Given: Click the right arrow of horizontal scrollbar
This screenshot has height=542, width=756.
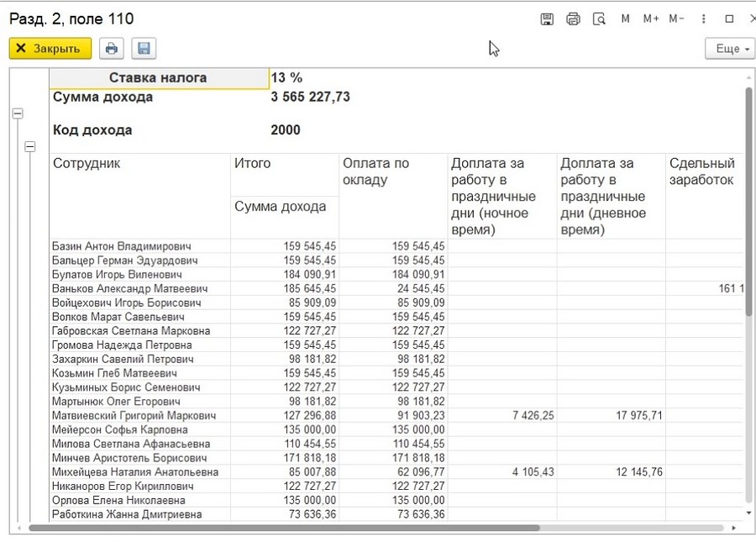Looking at the screenshot, I should [x=734, y=528].
